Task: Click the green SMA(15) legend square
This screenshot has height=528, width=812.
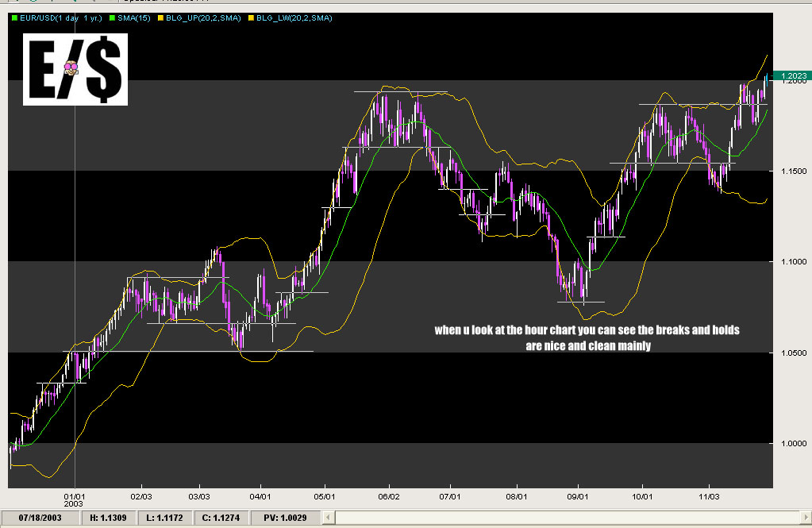Action: pyautogui.click(x=112, y=17)
